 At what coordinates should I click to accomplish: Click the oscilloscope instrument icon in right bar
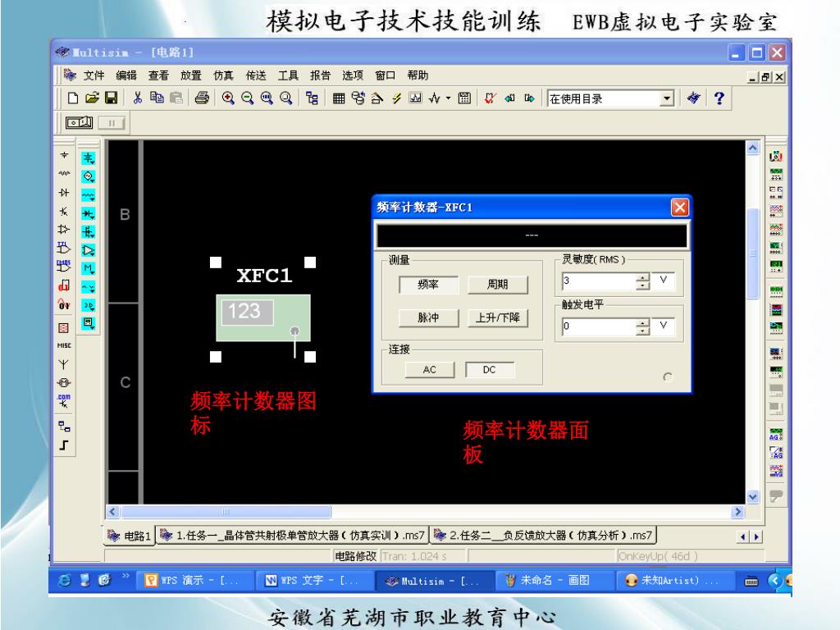(x=776, y=211)
